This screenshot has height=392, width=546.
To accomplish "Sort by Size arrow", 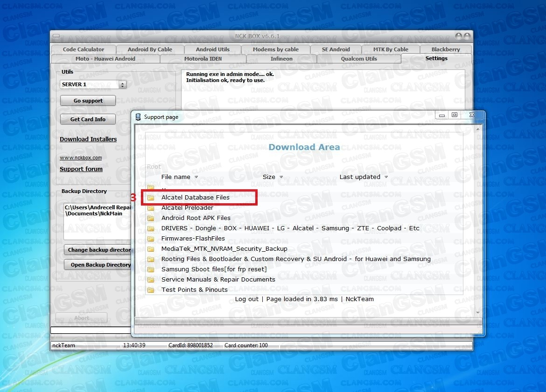I will click(x=281, y=177).
